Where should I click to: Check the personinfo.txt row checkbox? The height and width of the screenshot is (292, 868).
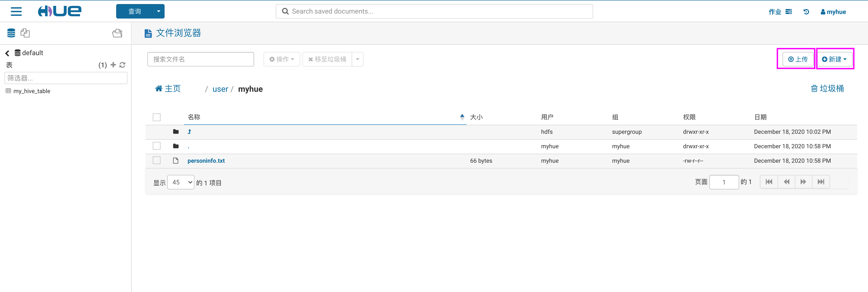click(157, 160)
